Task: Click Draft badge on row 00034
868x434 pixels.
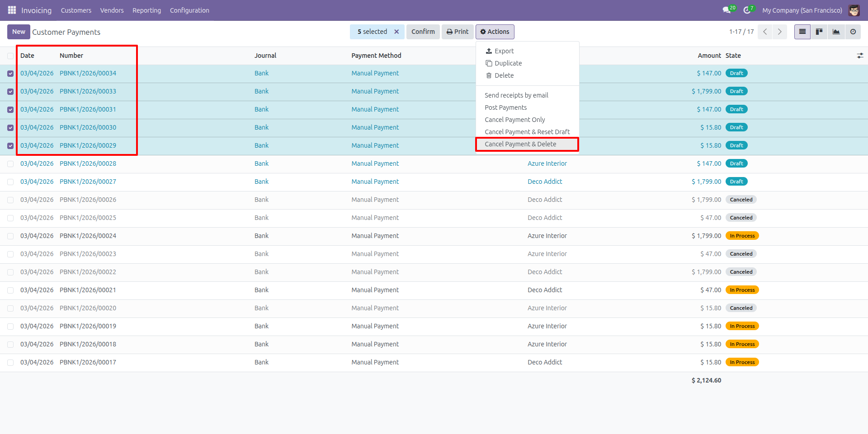Action: pos(736,73)
